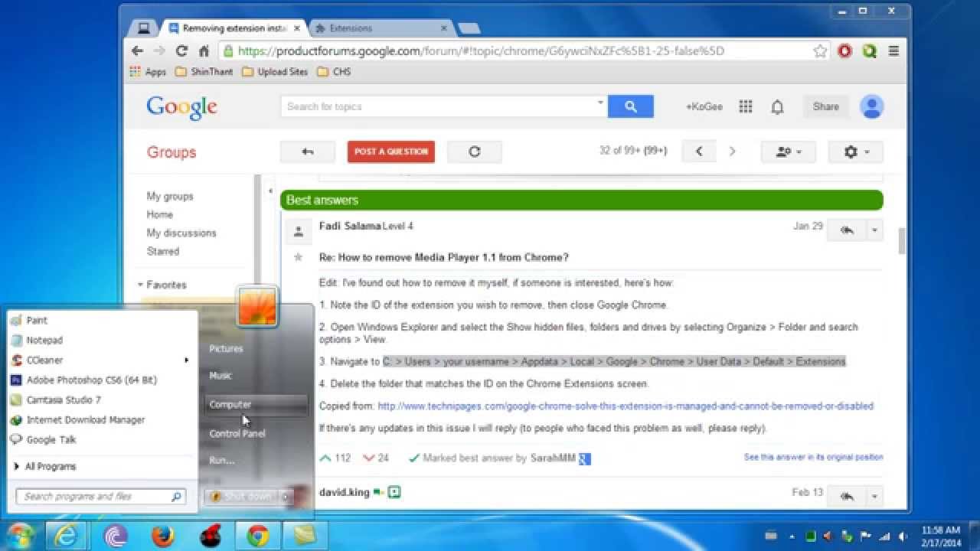The height and width of the screenshot is (551, 980).
Task: Open Firefox from the taskbar
Action: [162, 536]
